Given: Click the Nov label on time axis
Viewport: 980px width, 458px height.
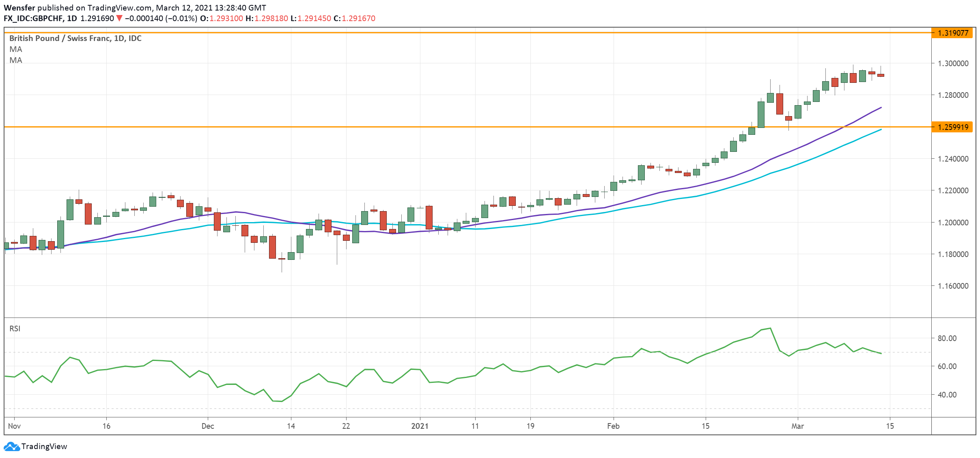Looking at the screenshot, I should pyautogui.click(x=15, y=426).
